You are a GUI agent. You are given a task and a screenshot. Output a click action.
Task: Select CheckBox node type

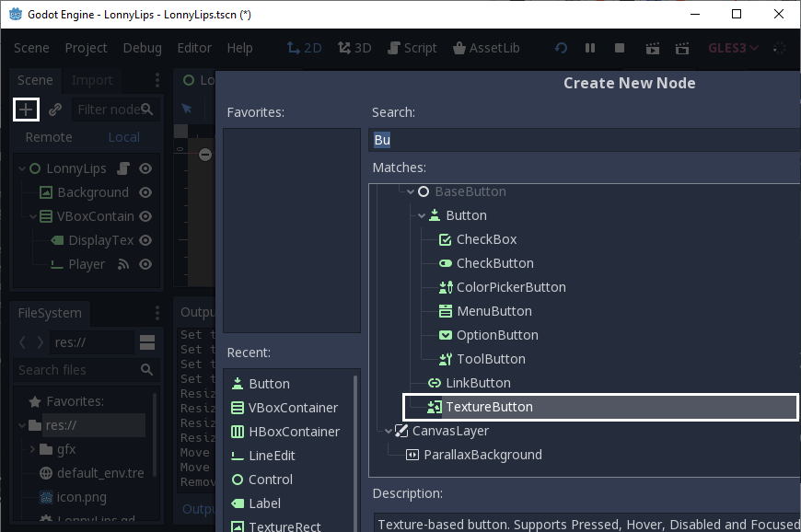(x=486, y=239)
